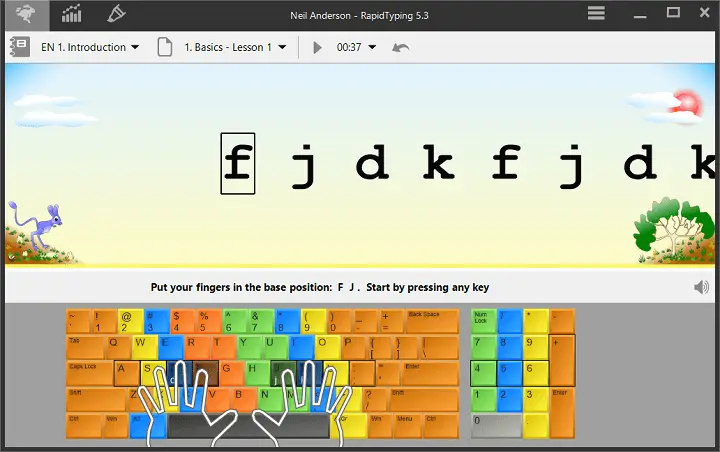The image size is (720, 452).
Task: Click the B key on virtual keyboard
Action: coord(244,399)
